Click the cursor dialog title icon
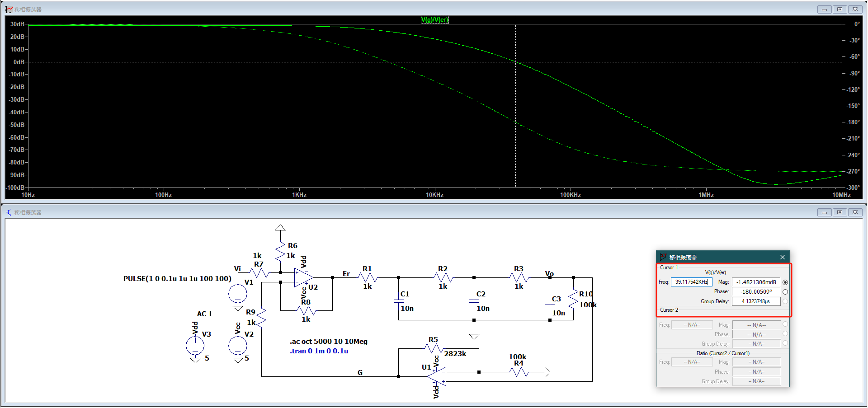 (663, 257)
